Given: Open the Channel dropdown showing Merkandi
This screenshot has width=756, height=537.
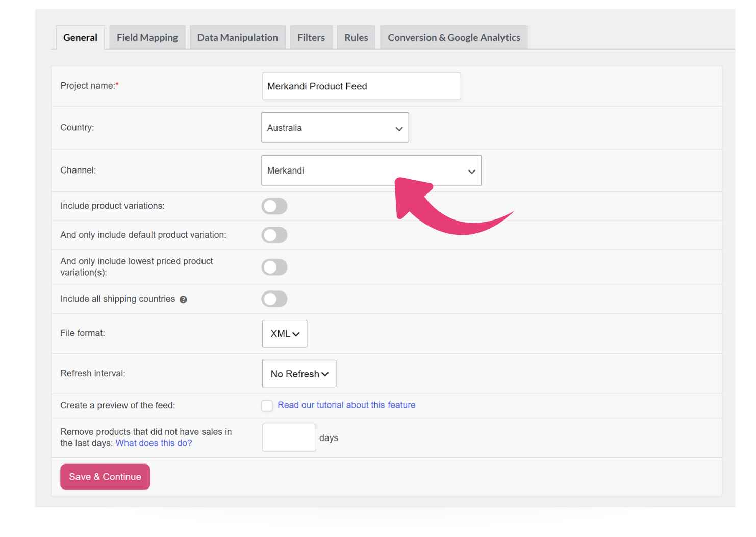Looking at the screenshot, I should 371,170.
